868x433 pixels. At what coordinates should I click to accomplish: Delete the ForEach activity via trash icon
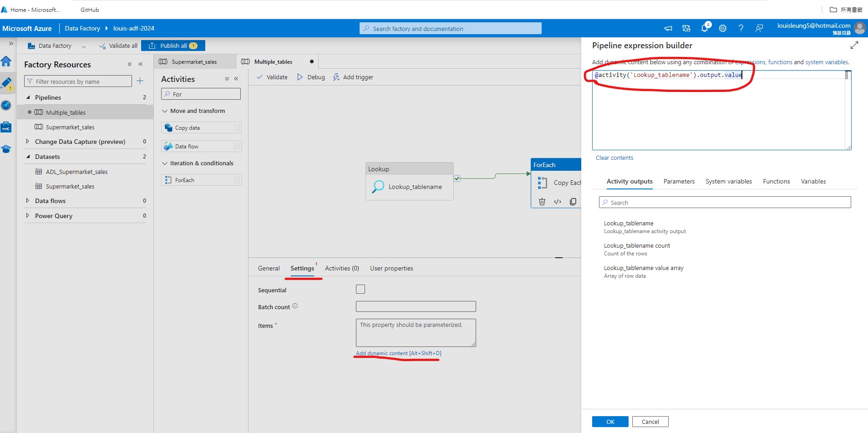542,202
